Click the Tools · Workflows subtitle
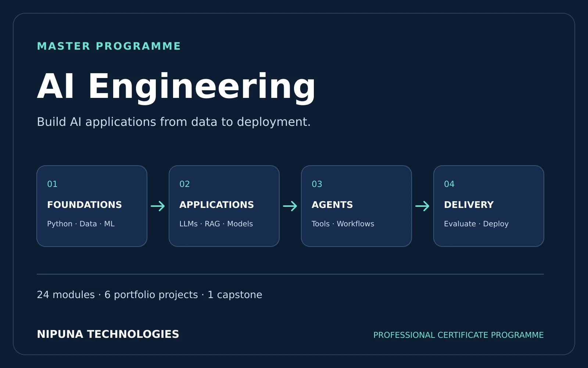The height and width of the screenshot is (368, 588). (343, 224)
